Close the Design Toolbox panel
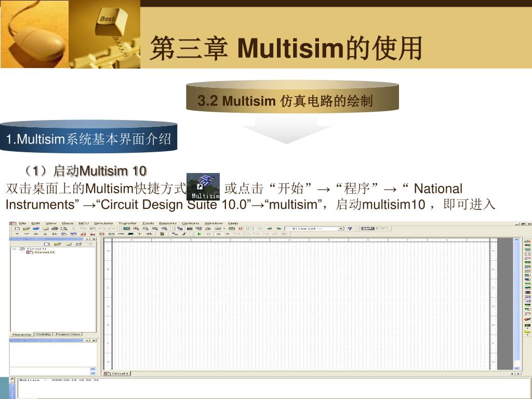This screenshot has height=399, width=532. [x=94, y=239]
